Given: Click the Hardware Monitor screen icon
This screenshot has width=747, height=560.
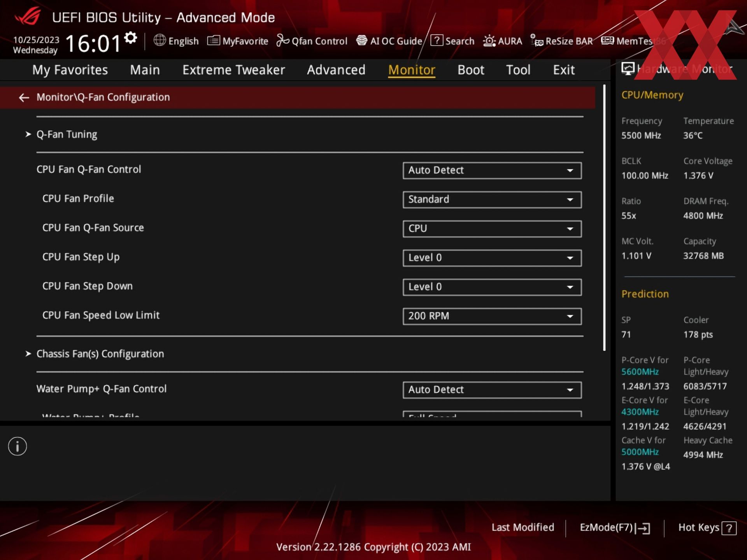Looking at the screenshot, I should click(x=628, y=69).
